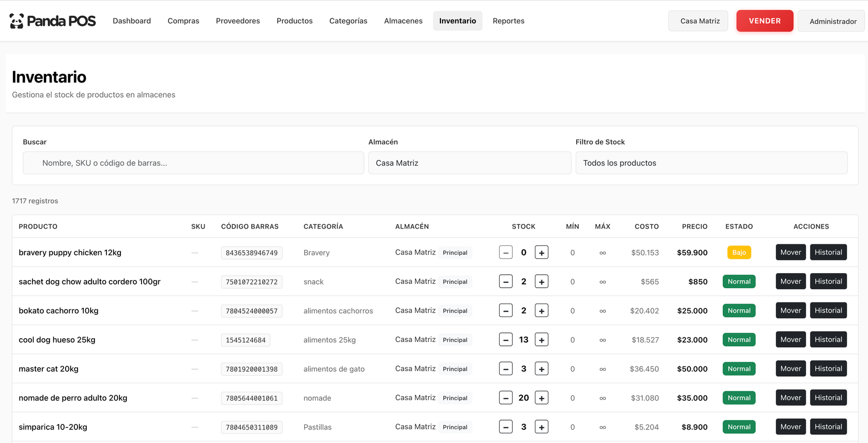Open the Almacén filter dropdown
Viewport: 868px width, 443px height.
tap(469, 163)
